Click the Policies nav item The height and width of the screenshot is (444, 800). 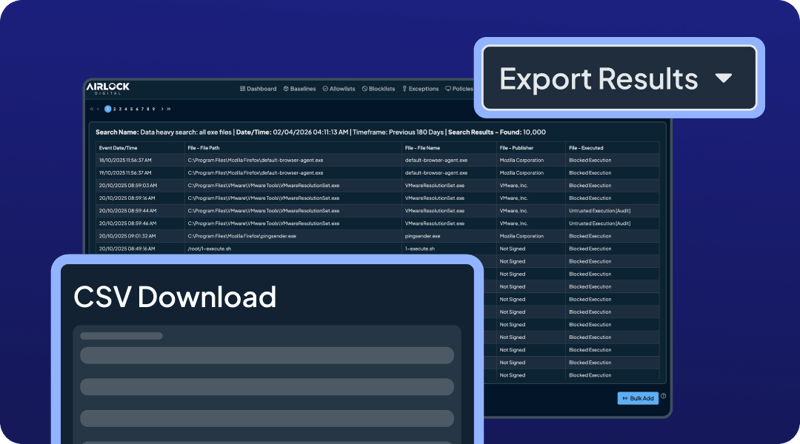pos(459,89)
